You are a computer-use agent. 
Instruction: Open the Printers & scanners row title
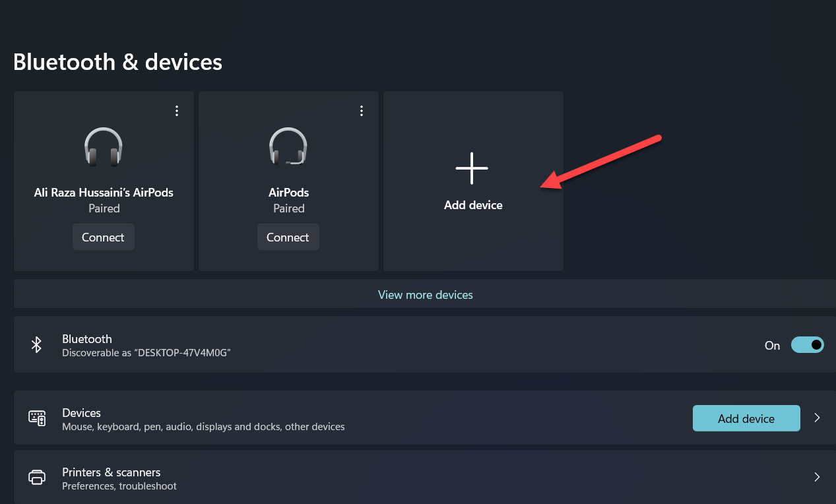coord(111,472)
